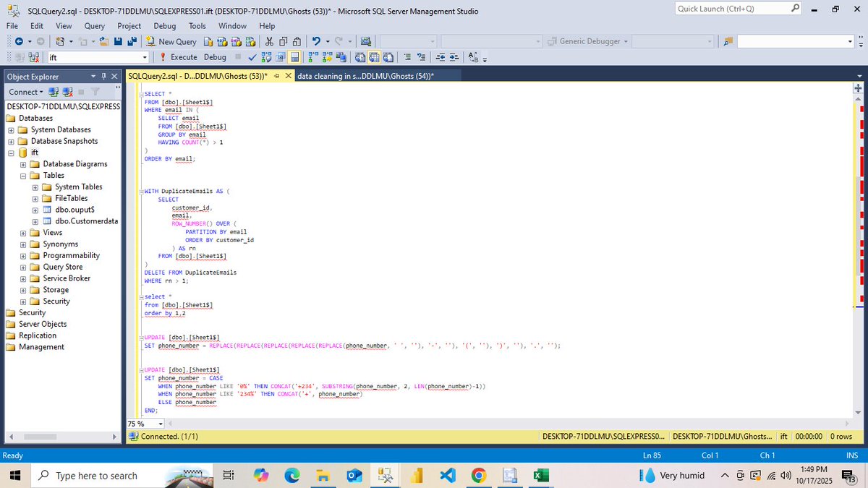This screenshot has width=868, height=488.
Task: Collapse the first SELECT statement code block
Action: [142, 94]
